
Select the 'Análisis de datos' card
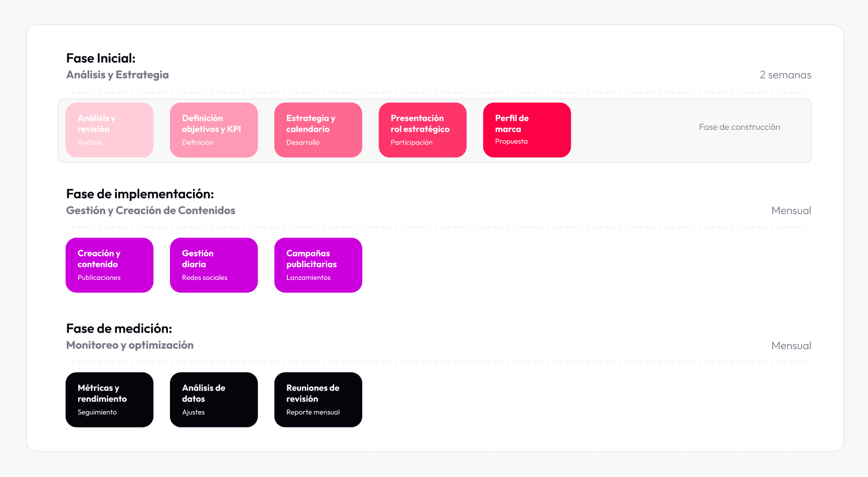(x=214, y=399)
